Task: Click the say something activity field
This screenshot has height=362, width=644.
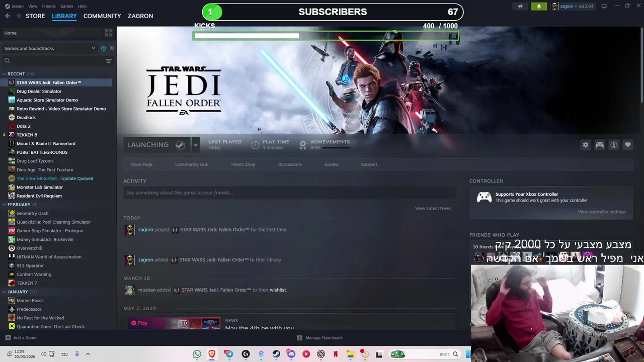Action: [289, 193]
